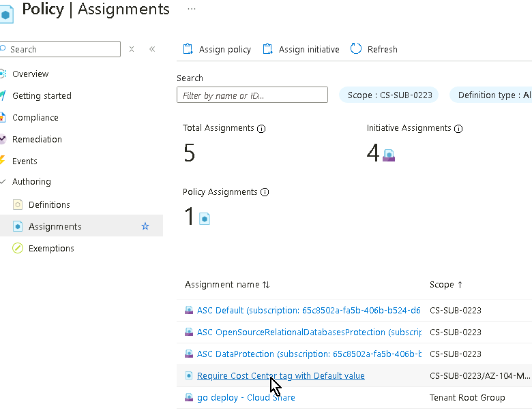This screenshot has width=532, height=419.
Task: Click policy icon of Require Cost Center row
Action: point(189,375)
